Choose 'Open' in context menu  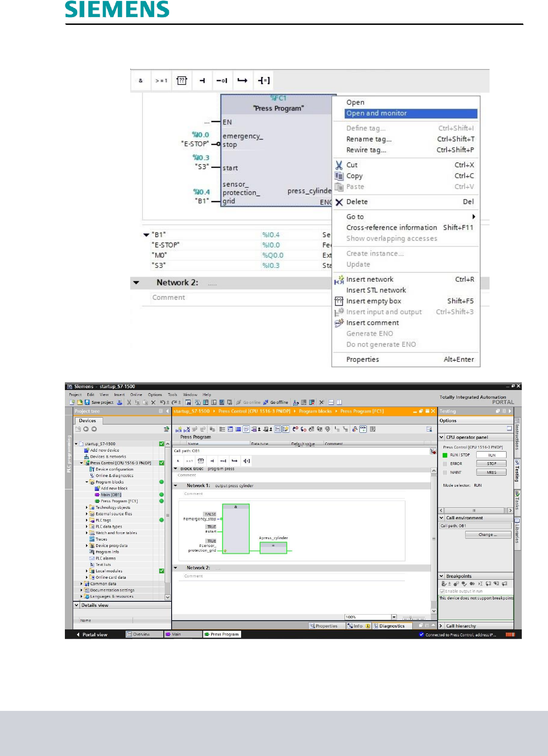355,102
